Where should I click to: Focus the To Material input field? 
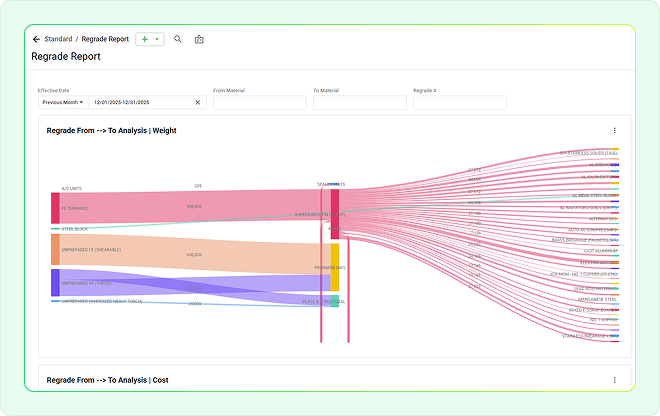(x=359, y=102)
